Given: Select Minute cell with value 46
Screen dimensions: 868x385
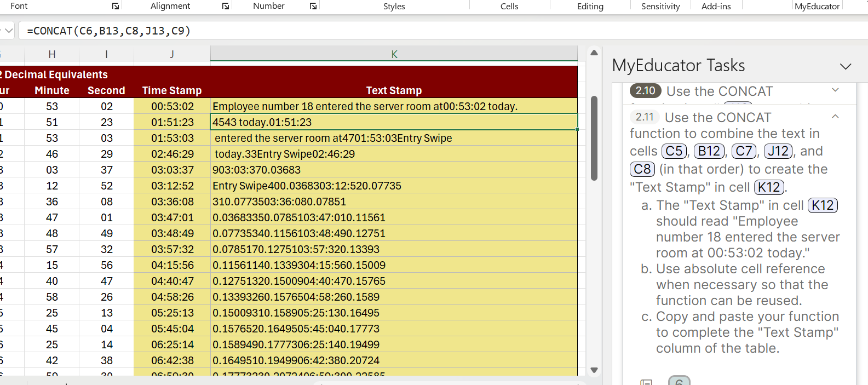Looking at the screenshot, I should (52, 154).
